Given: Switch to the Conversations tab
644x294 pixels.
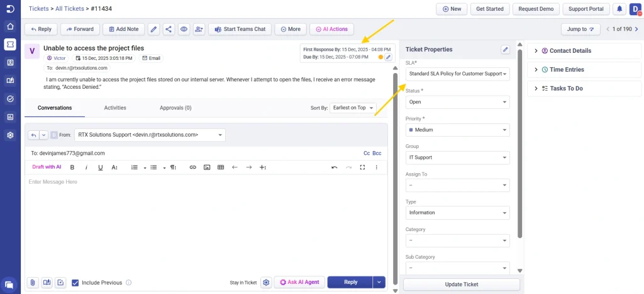Looking at the screenshot, I should pyautogui.click(x=55, y=108).
